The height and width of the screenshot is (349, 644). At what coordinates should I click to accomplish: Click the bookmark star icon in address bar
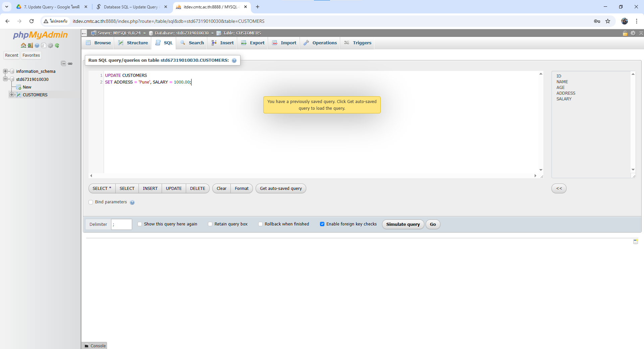pos(608,21)
